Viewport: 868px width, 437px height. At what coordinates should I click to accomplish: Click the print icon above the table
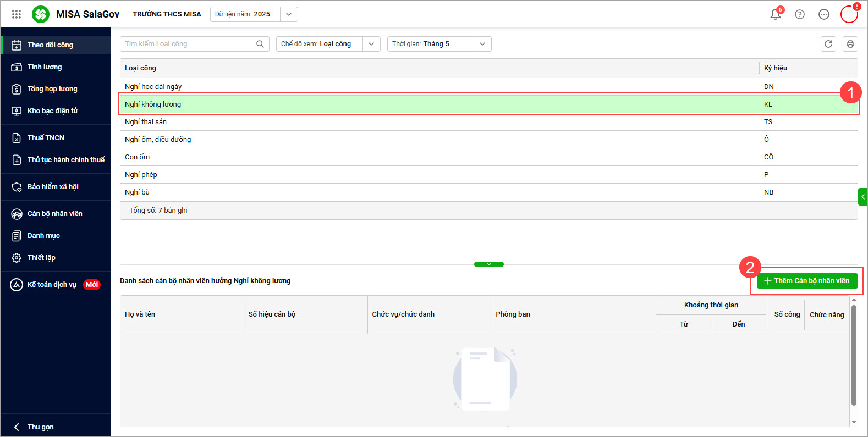point(850,44)
